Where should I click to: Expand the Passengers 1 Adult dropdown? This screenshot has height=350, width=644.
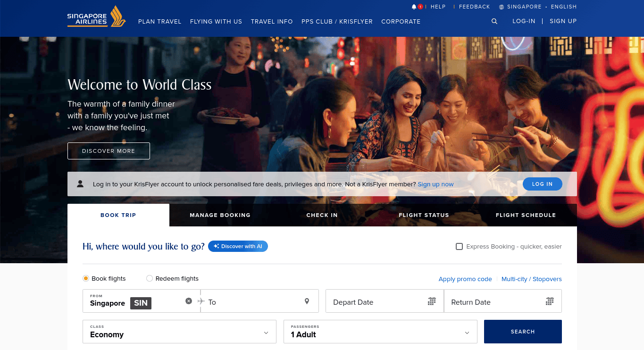380,332
